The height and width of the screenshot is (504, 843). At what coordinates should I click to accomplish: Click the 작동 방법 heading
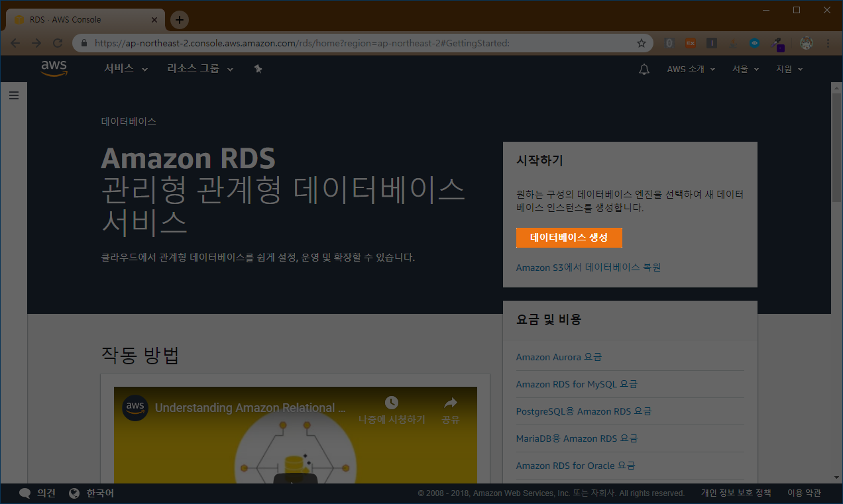(x=140, y=356)
